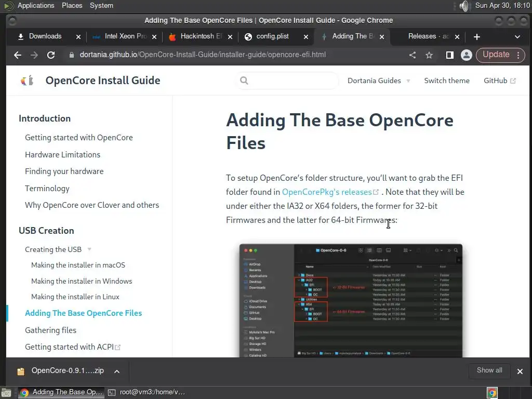Open the tab search chevron
Viewport: 532px width, 399px height.
point(517,37)
